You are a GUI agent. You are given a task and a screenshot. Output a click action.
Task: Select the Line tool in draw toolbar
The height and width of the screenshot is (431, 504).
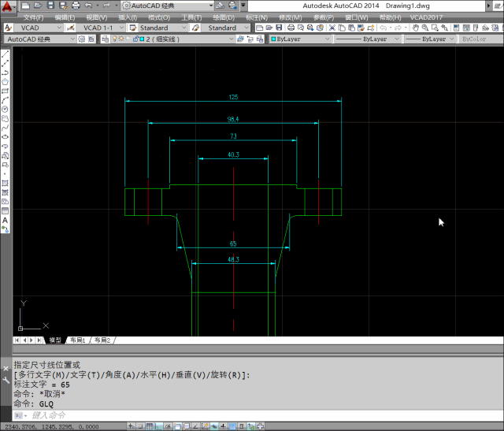tap(6, 55)
